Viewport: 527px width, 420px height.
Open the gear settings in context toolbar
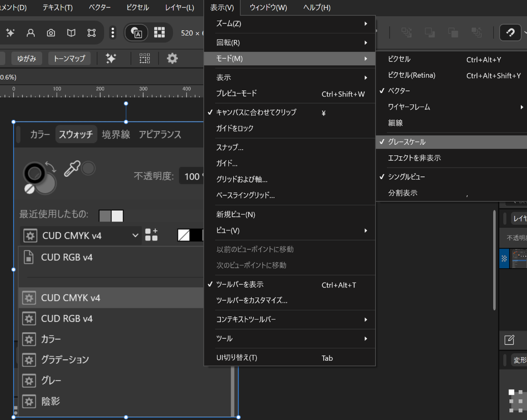tap(173, 58)
